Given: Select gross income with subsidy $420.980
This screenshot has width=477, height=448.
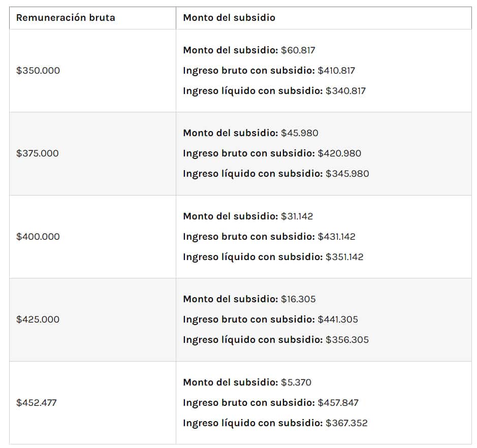Looking at the screenshot, I should click(x=272, y=153).
